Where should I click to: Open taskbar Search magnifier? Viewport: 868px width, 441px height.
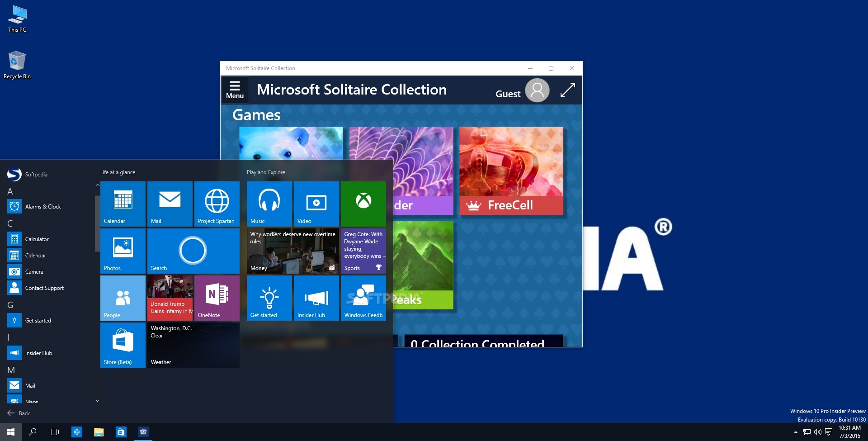point(33,432)
